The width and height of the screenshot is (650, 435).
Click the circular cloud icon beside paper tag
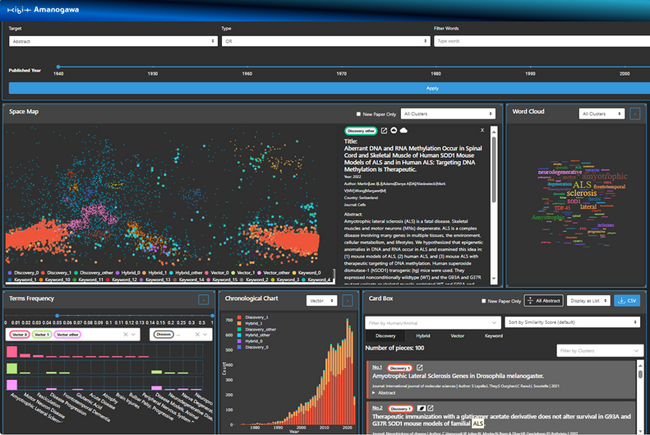(x=394, y=130)
